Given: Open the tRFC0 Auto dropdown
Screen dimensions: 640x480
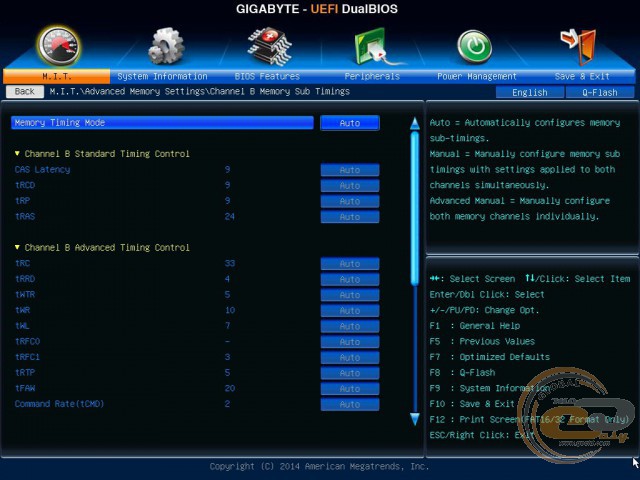Looking at the screenshot, I should 350,342.
